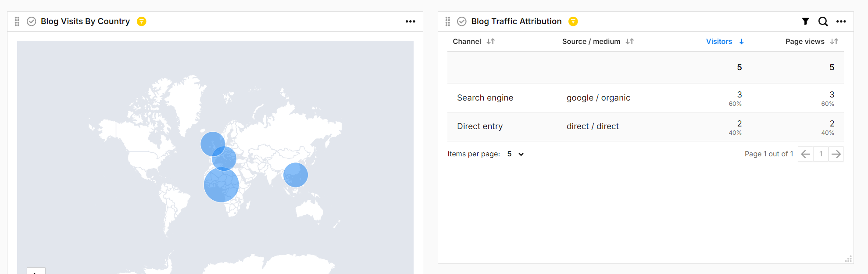This screenshot has width=868, height=274.
Task: Open the three-dot menu of Blog Visits By Country
Action: click(410, 22)
